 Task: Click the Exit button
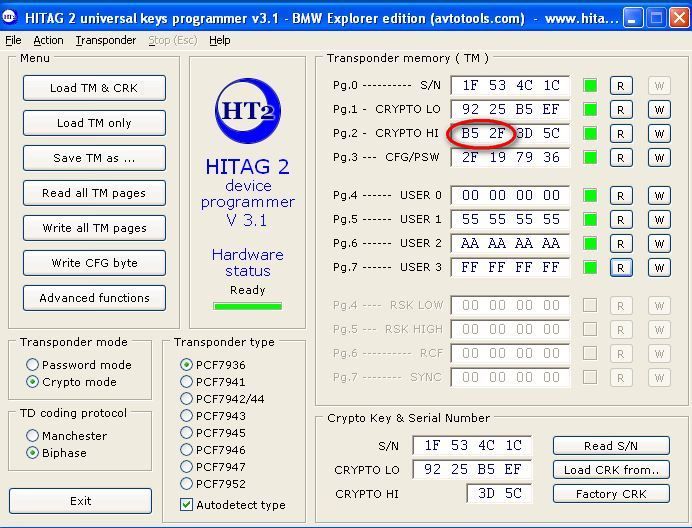click(x=80, y=501)
